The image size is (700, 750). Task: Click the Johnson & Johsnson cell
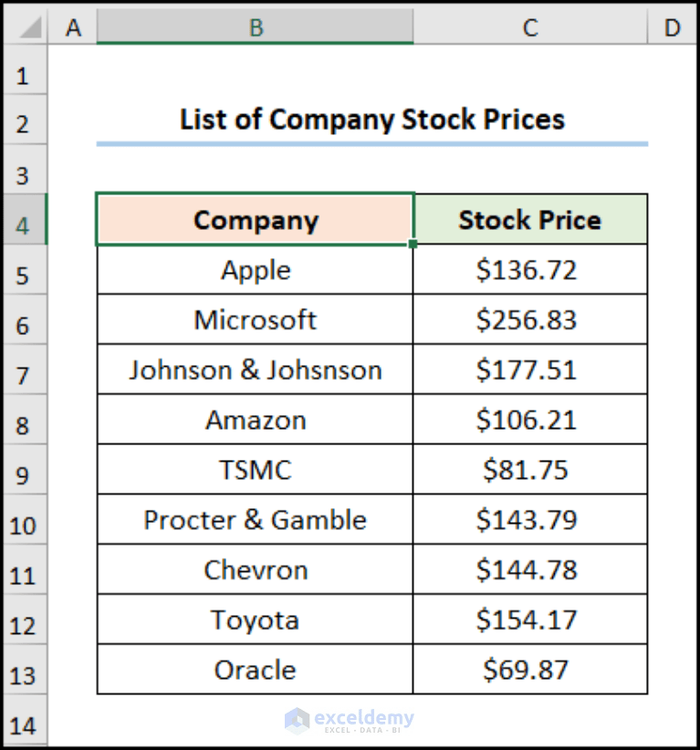(x=256, y=370)
